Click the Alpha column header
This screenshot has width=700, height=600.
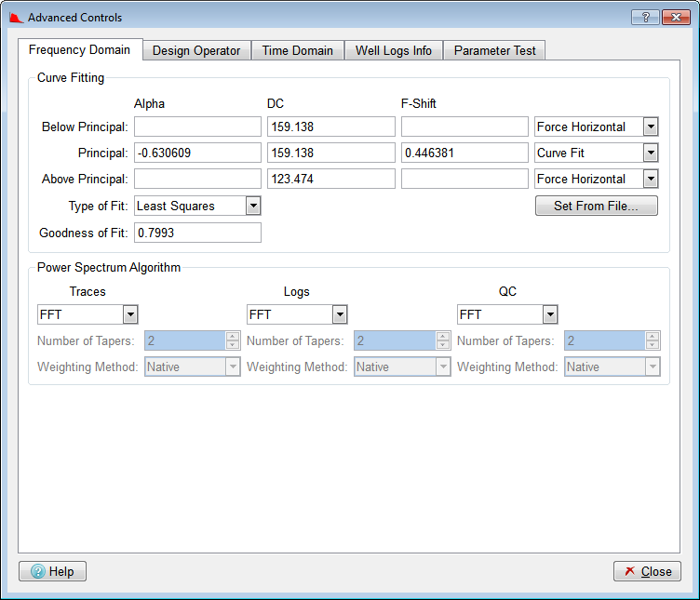149,104
